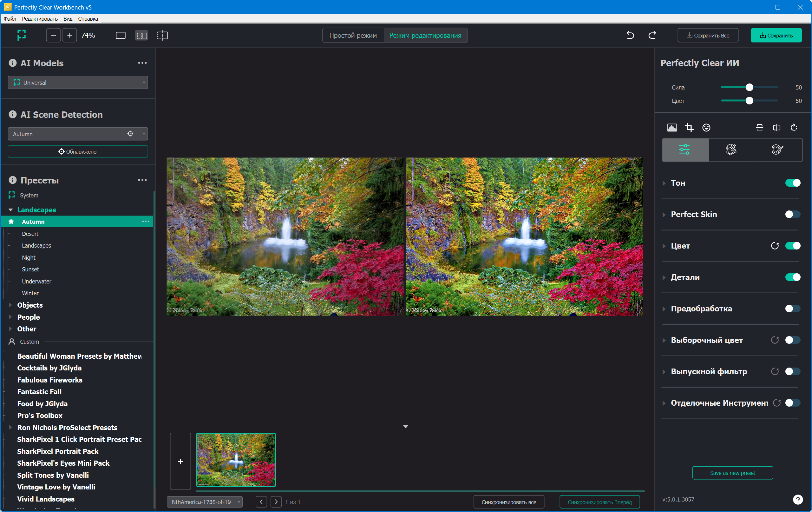Enable the Perfect Skin toggle
The height and width of the screenshot is (512, 812).
coord(792,214)
